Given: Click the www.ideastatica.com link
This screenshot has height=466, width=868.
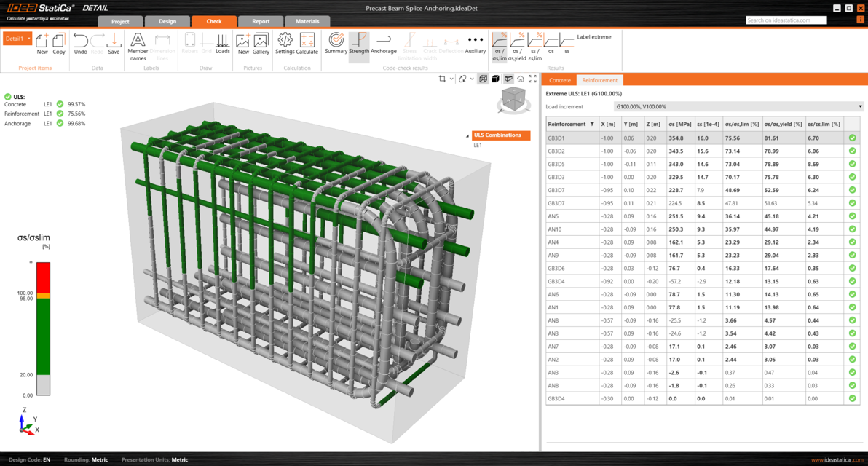Looking at the screenshot, I should pyautogui.click(x=837, y=459).
